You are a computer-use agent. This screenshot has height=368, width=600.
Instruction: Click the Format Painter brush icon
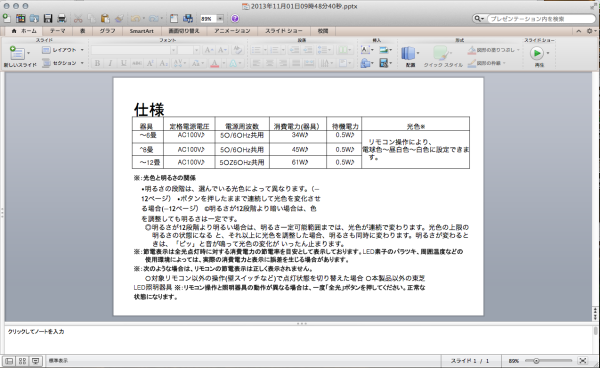(x=119, y=18)
